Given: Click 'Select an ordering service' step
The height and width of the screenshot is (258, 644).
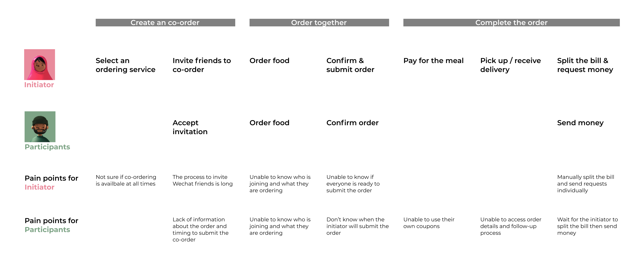Looking at the screenshot, I should (125, 65).
